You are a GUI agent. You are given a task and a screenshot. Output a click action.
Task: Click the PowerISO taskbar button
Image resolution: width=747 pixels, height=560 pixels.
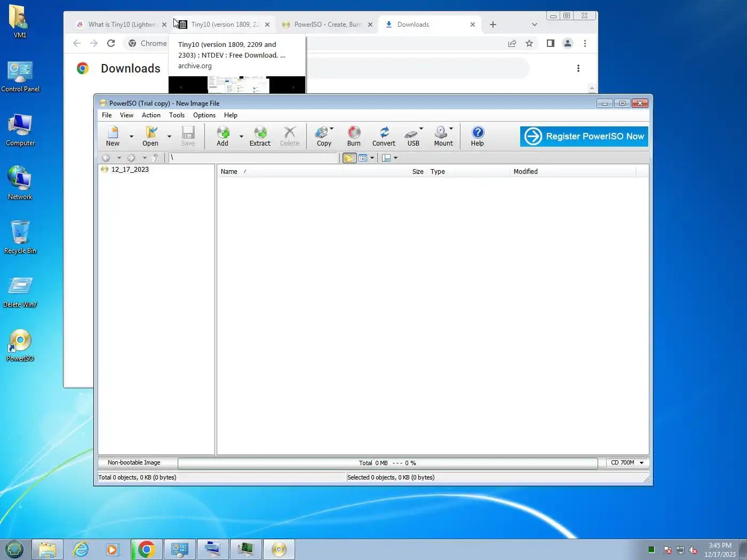[x=279, y=549]
